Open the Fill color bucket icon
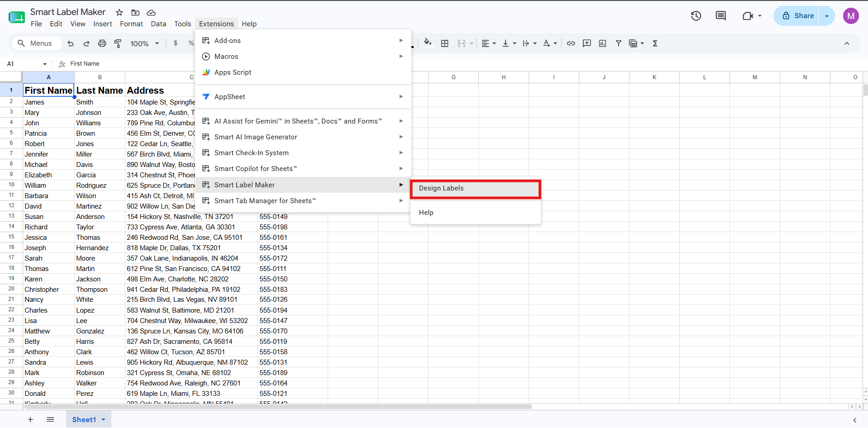 [428, 43]
